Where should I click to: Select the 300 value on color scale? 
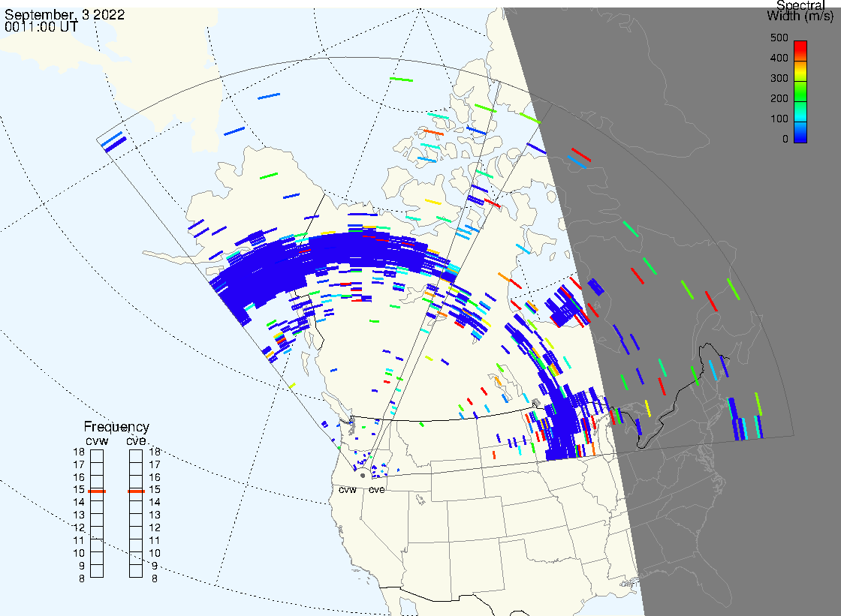(x=779, y=78)
